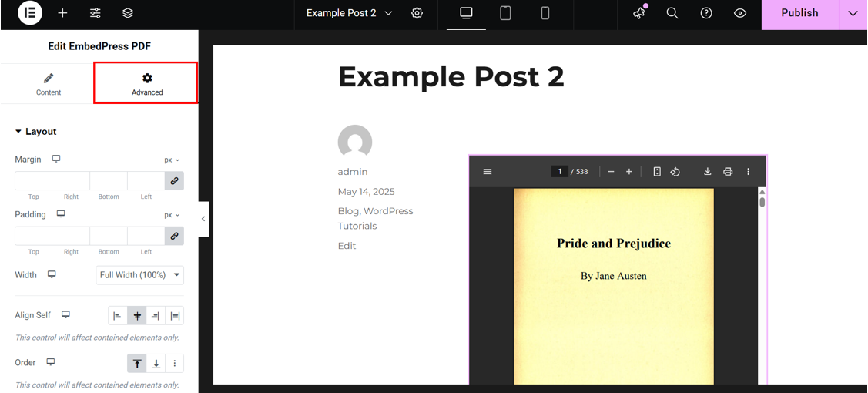Screen dimensions: 868x393
Task: Expand Publish options arrow
Action: tap(853, 13)
